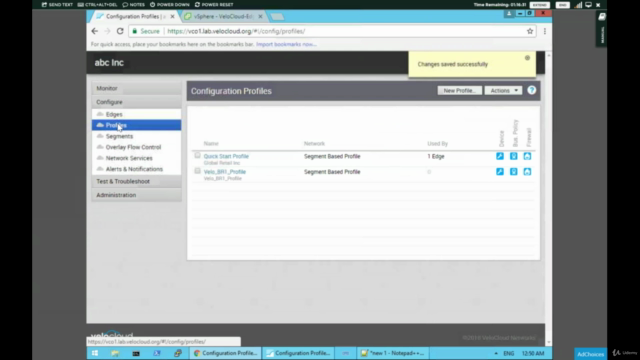Click ENG language indicator in taskbar
Screen dimensions: 640x360
coord(509,353)
